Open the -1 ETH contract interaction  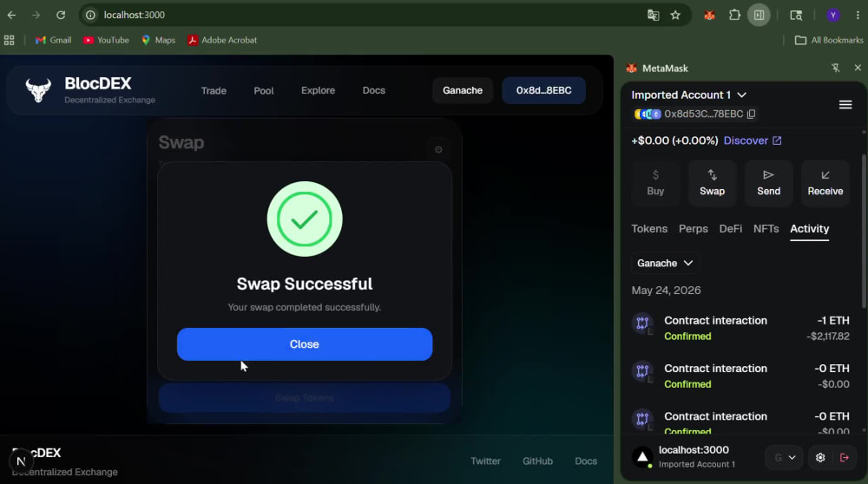(740, 328)
